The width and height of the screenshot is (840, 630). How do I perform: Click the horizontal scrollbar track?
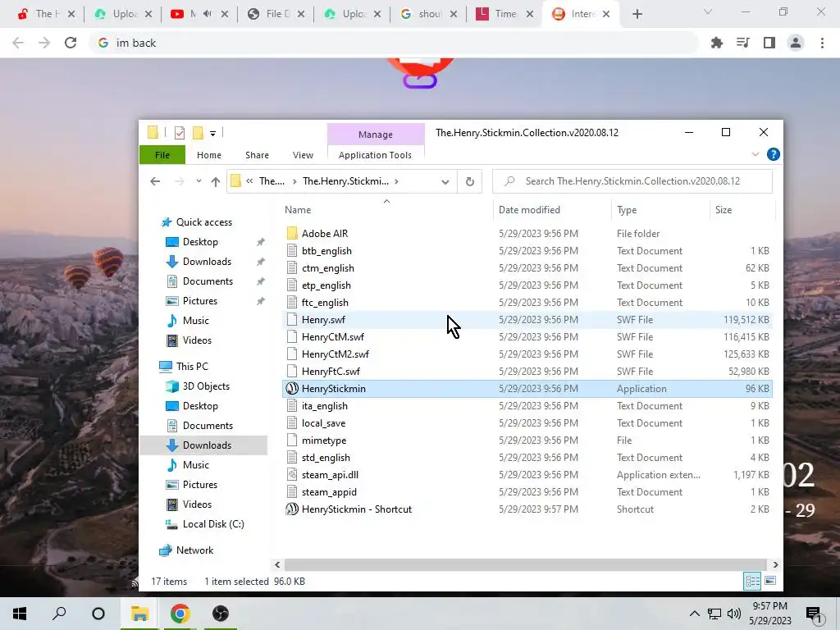coord(527,564)
